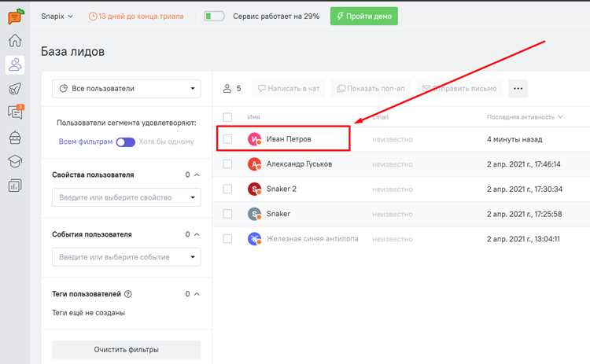Sort by Последняя активность column
Viewport: 590px width, 364px height.
(x=525, y=117)
